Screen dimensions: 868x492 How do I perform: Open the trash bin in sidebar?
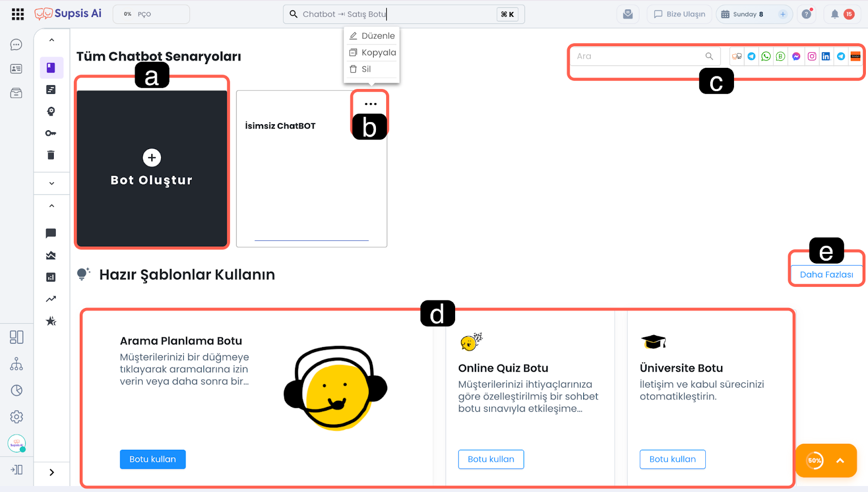tap(51, 155)
